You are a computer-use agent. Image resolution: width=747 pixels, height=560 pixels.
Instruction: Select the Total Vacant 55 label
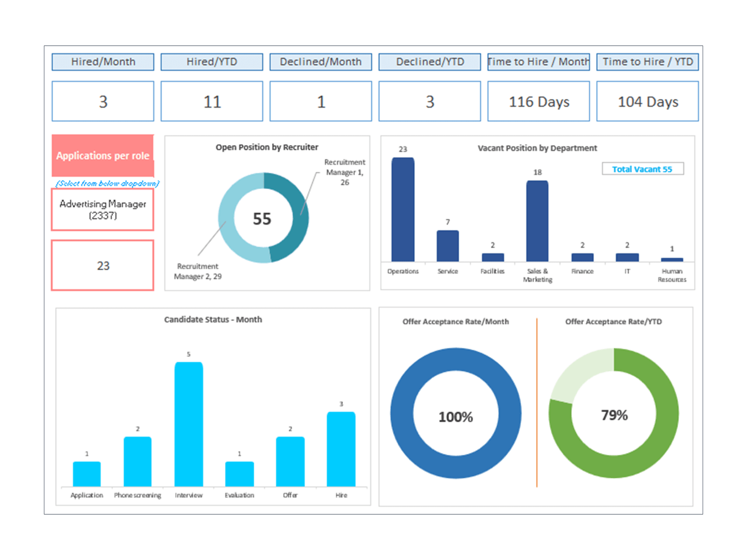(643, 169)
